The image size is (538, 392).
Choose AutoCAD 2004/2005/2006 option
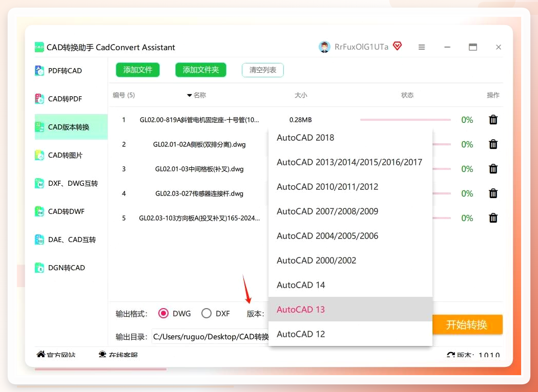[350, 236]
